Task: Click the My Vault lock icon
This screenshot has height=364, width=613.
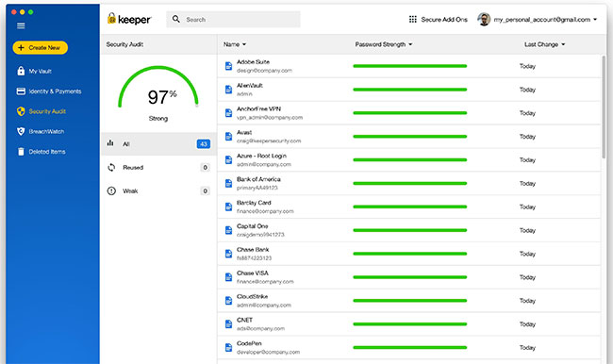Action: click(x=21, y=71)
